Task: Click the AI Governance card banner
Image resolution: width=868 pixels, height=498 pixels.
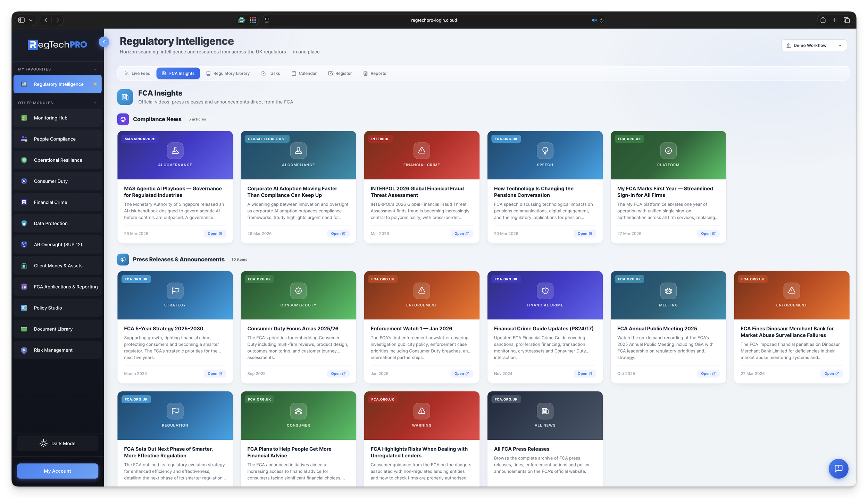Action: [175, 155]
